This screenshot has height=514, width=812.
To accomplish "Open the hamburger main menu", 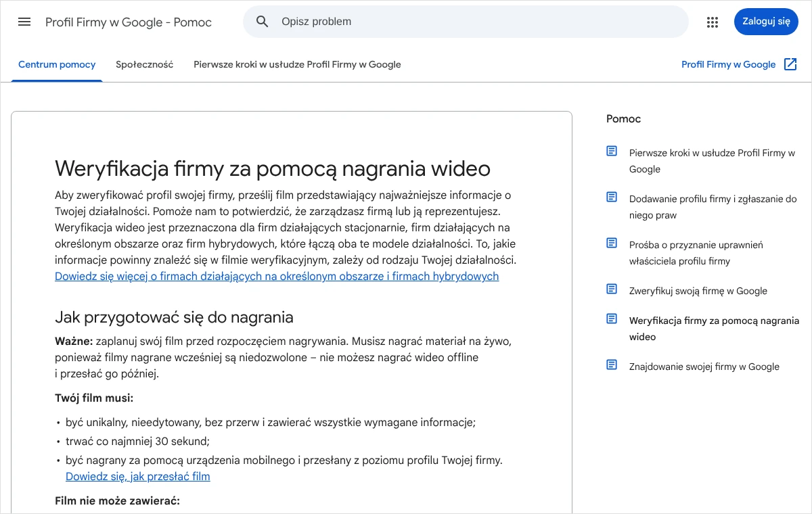I will pyautogui.click(x=24, y=22).
